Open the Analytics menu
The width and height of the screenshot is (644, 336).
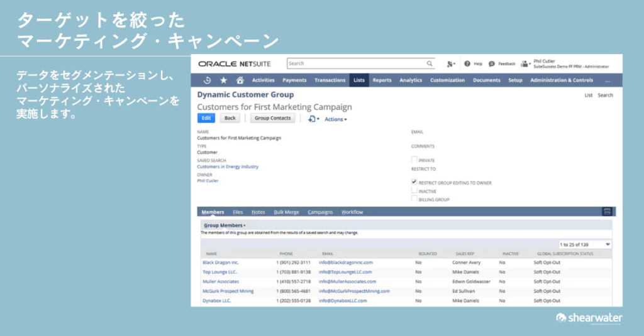coord(411,80)
